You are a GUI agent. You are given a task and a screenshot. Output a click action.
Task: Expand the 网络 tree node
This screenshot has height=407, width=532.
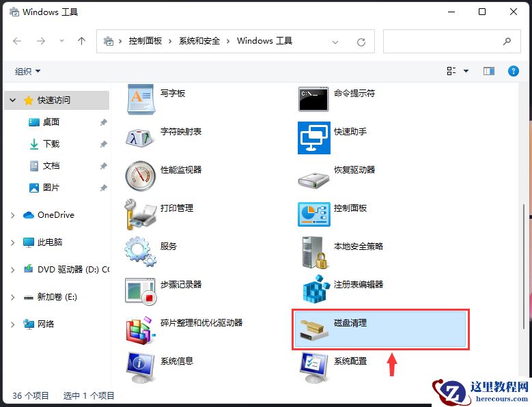click(x=12, y=324)
